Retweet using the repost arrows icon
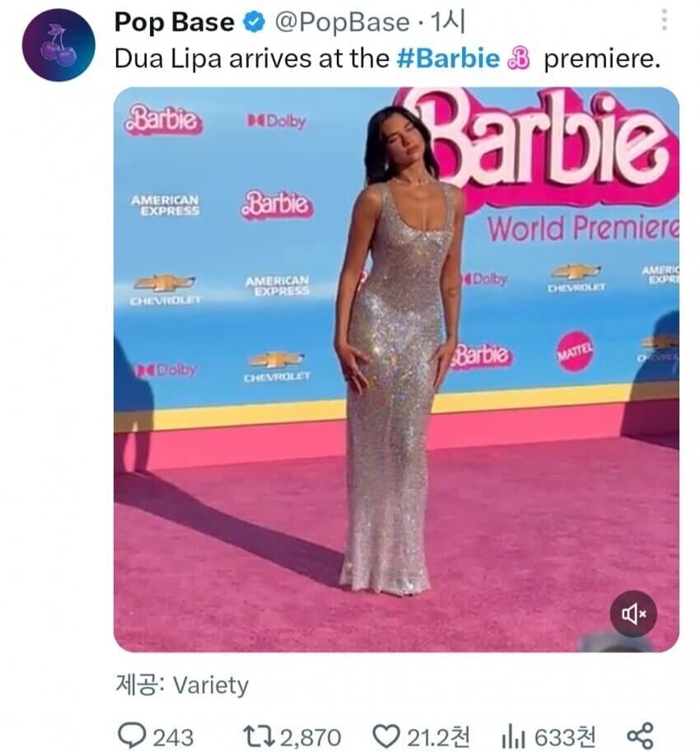 pos(259,736)
